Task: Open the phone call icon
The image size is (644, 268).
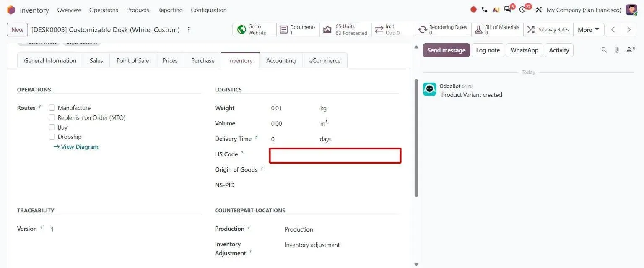Action: (484, 9)
